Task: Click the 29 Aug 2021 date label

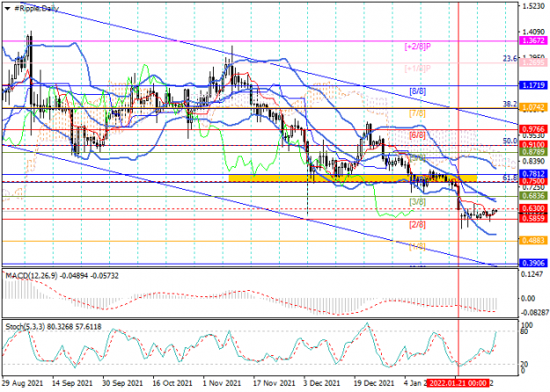Action: [x=23, y=383]
